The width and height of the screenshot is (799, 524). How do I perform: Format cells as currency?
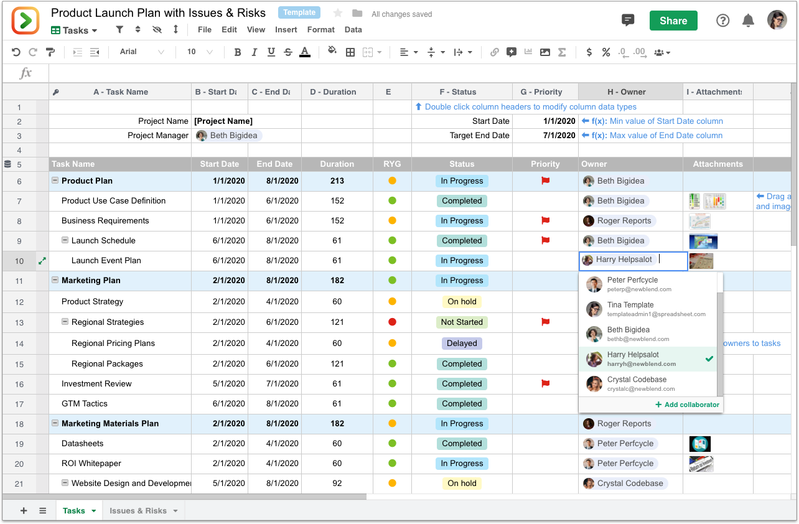click(x=590, y=52)
